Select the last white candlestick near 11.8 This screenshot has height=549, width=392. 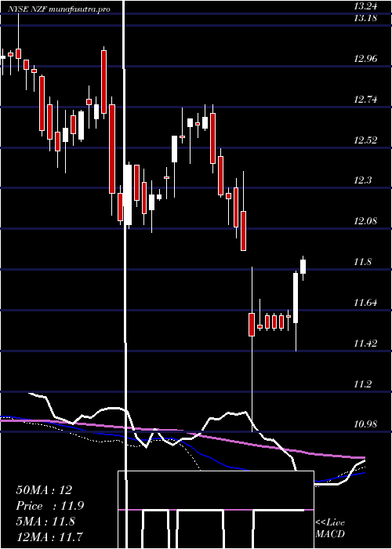[303, 267]
